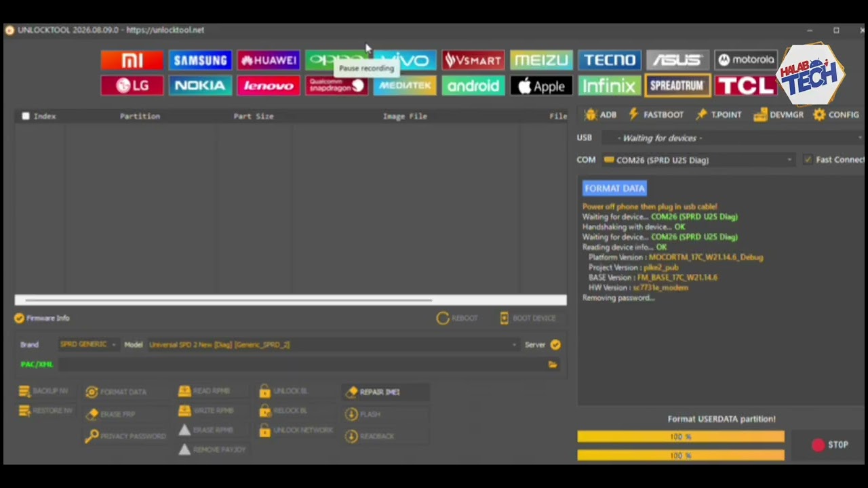Select the Motorola brand logo
Viewport: 868px width, 488px height.
(746, 60)
